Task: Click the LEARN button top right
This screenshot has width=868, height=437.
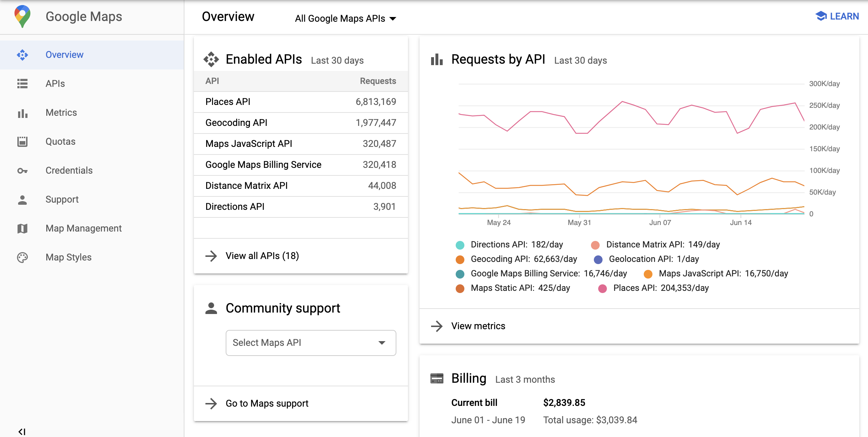Action: 837,16
